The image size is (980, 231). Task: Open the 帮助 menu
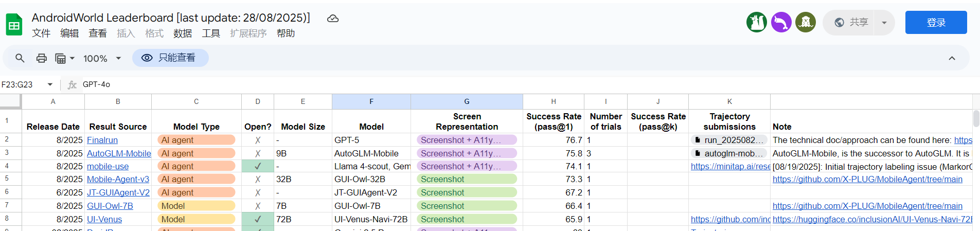tap(286, 33)
